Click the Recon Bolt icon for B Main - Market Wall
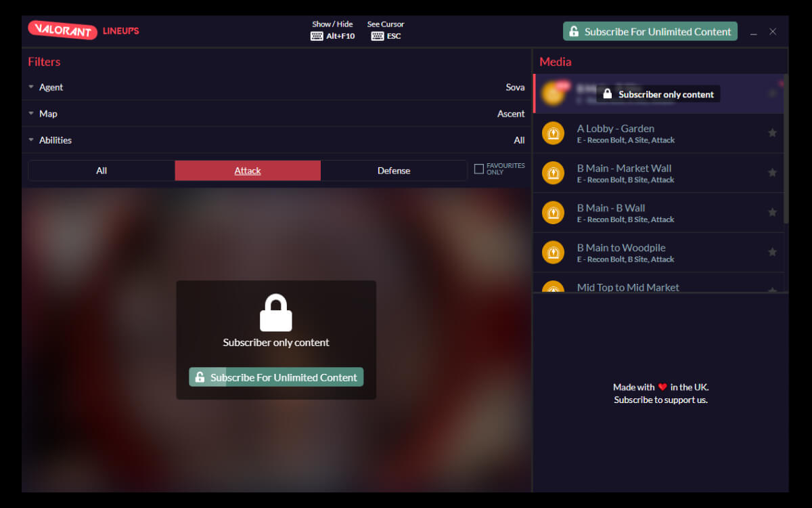Viewport: 812px width, 508px height. pos(553,173)
